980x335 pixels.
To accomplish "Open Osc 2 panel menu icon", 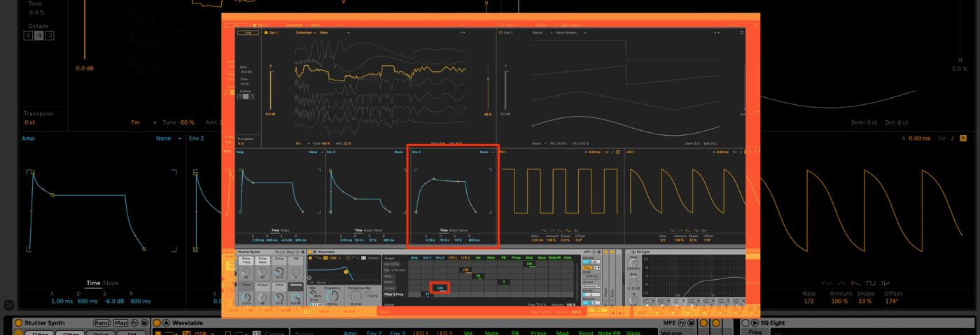I will pyautogui.click(x=742, y=33).
